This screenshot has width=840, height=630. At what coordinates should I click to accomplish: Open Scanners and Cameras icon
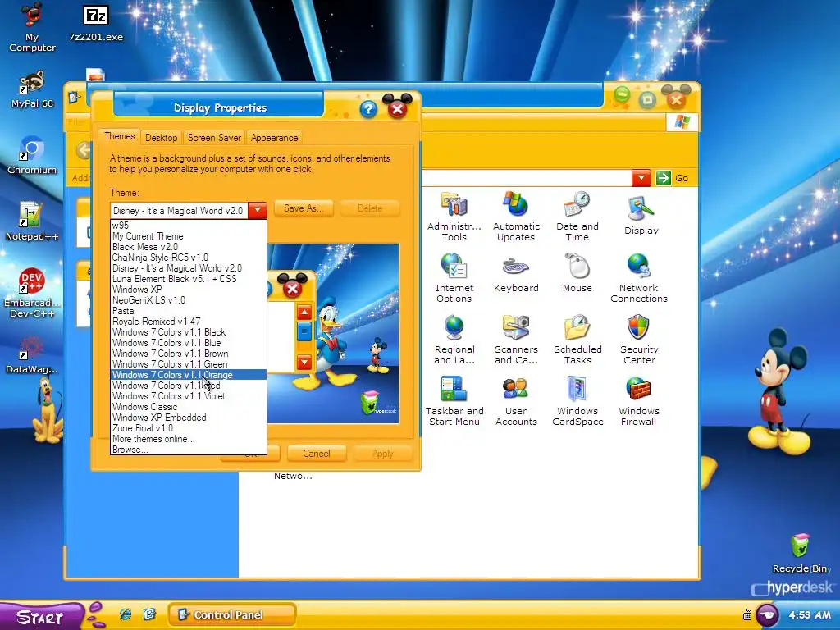[x=516, y=340]
